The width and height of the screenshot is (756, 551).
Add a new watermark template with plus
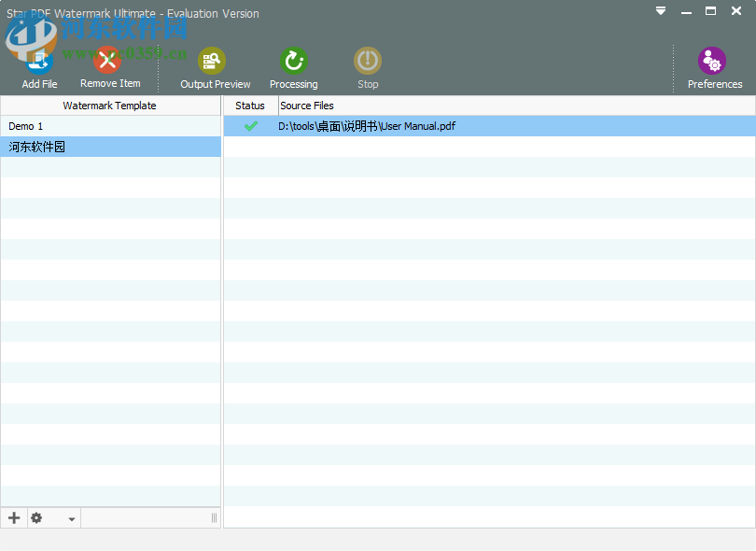(14, 518)
